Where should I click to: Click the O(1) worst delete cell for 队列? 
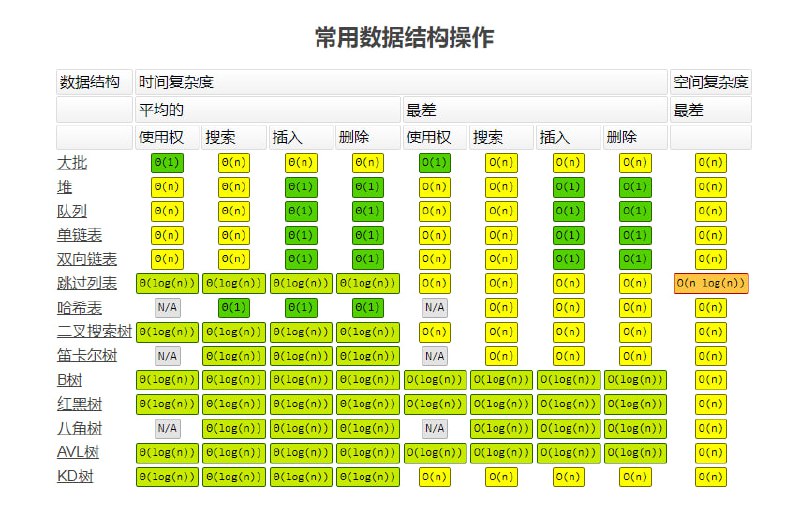point(635,211)
